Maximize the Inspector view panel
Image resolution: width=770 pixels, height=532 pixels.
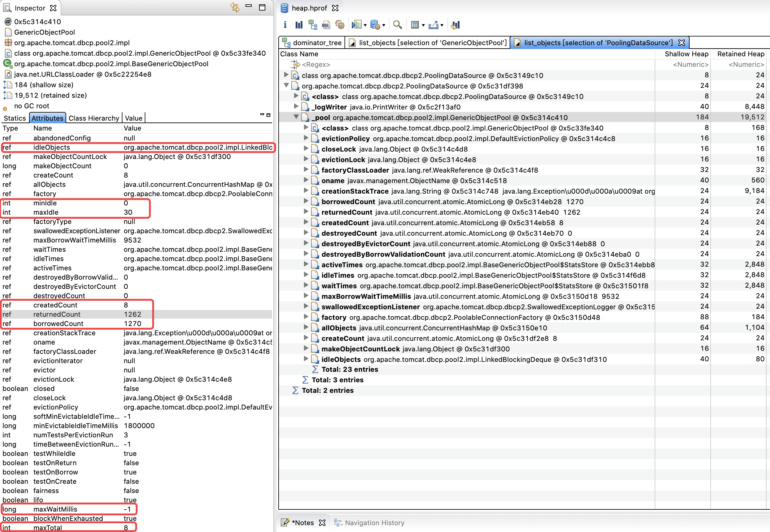tap(262, 7)
